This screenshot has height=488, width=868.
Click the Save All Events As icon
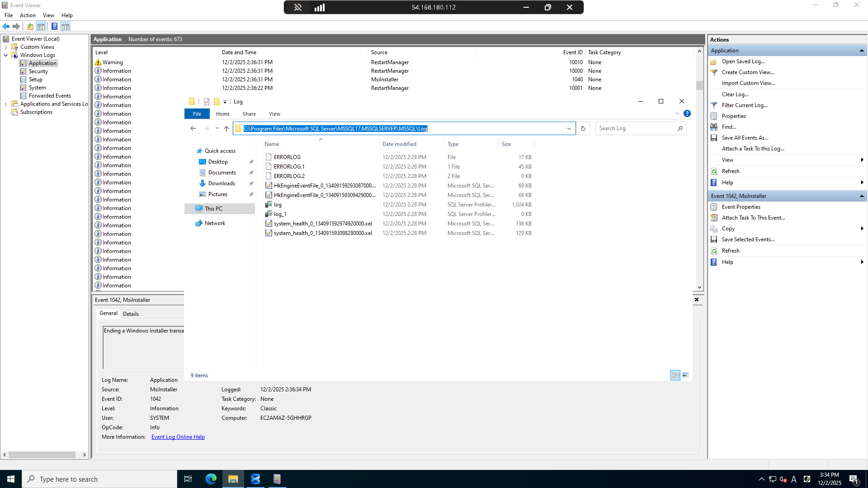(714, 138)
